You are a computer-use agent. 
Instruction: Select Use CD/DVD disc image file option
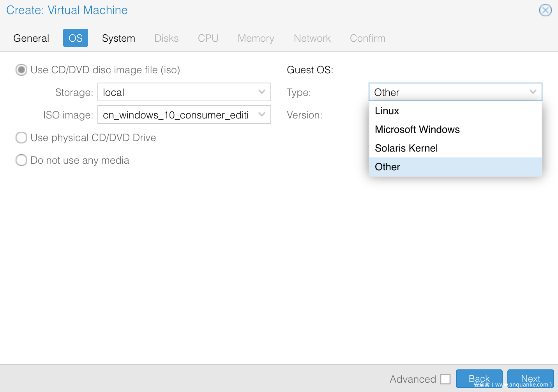[x=21, y=70]
